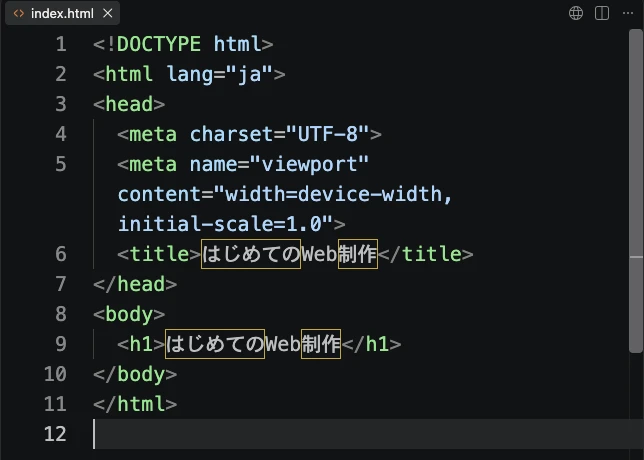Click the closing body tag on line 10
Image resolution: width=644 pixels, height=460 pixels.
pos(135,374)
